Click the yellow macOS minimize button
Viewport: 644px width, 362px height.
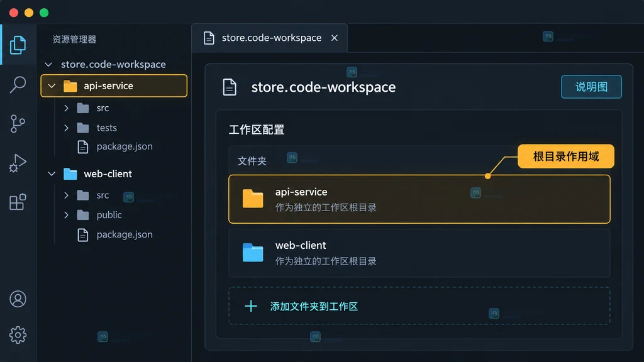tap(29, 13)
